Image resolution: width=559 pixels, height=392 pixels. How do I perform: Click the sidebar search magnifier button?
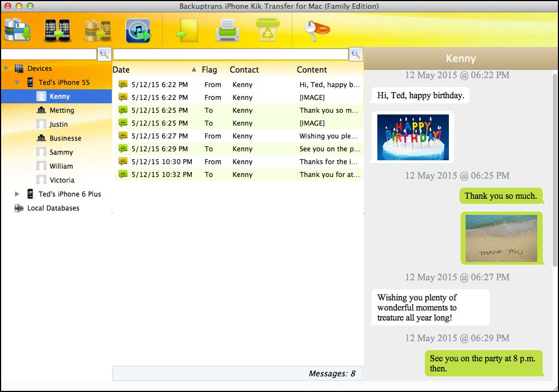105,54
